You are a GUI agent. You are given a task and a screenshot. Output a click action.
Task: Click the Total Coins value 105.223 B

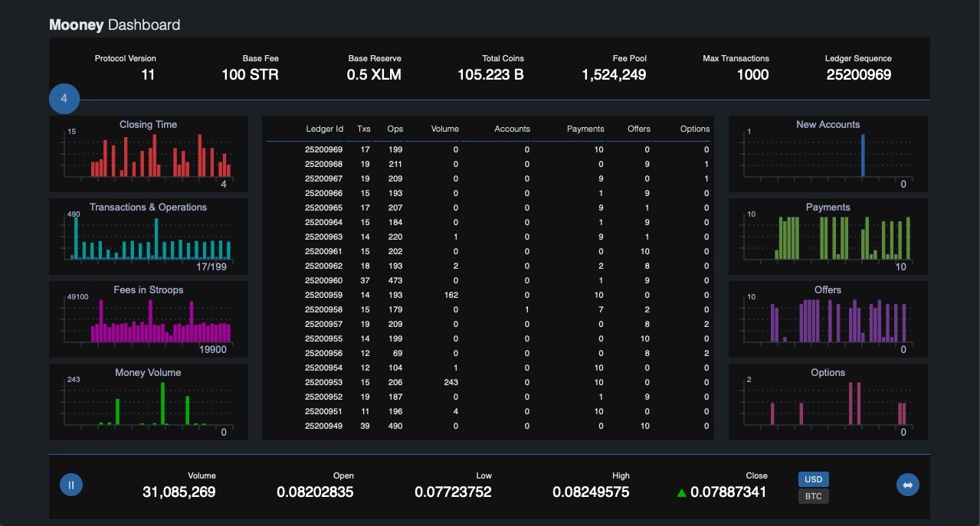(x=490, y=75)
